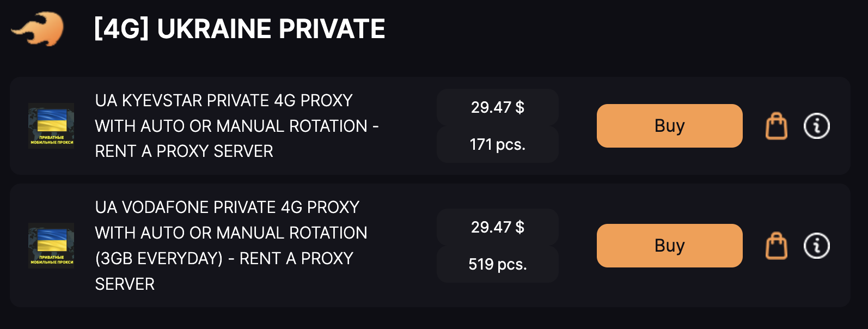Click the 519 pcs. stock count
Viewport: 868px width, 329px height.
497,264
